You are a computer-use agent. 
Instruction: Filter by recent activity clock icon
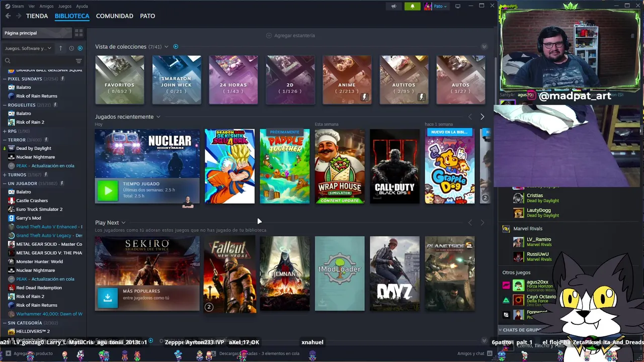tap(71, 48)
